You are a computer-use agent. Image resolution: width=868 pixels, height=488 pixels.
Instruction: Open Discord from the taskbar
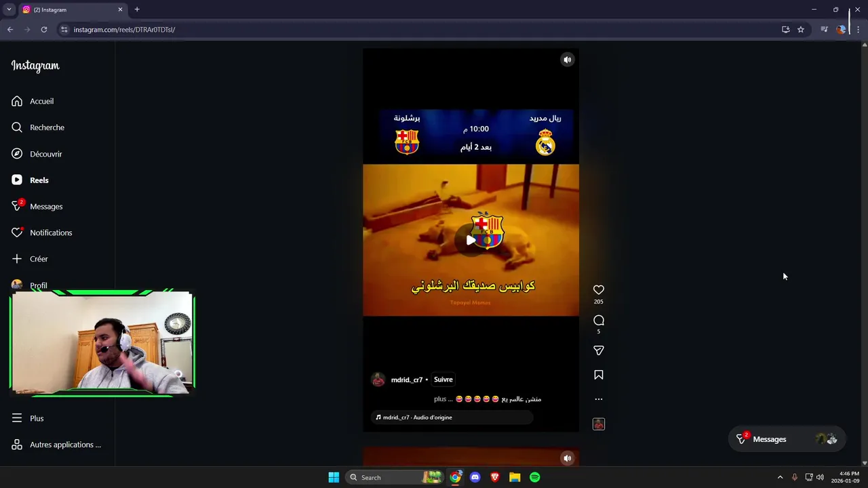click(475, 477)
